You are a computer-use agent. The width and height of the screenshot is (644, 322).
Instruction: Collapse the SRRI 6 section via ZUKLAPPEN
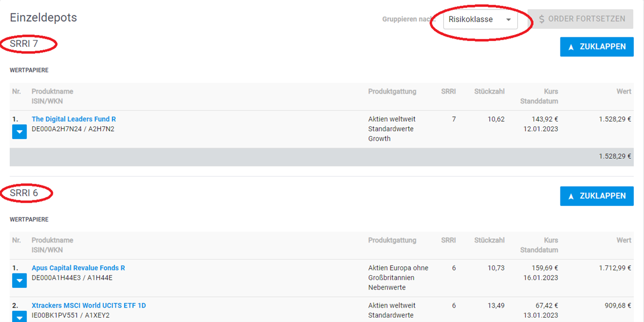pos(597,196)
